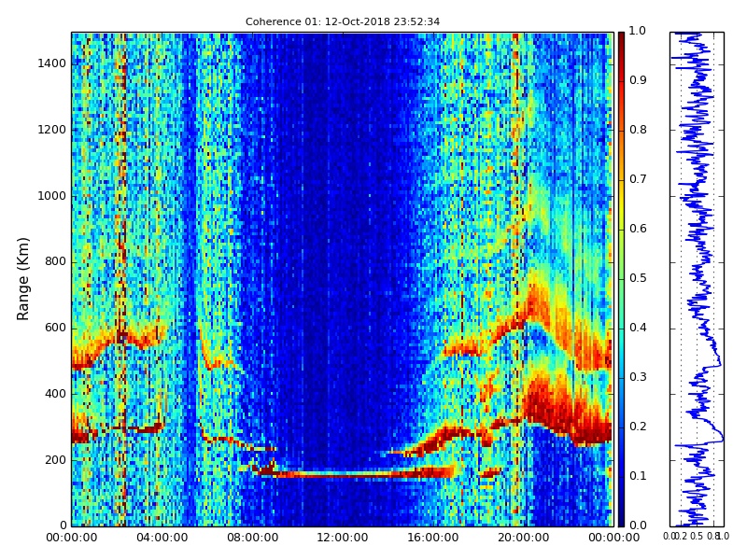Click the 800 range tick label

tap(55, 261)
